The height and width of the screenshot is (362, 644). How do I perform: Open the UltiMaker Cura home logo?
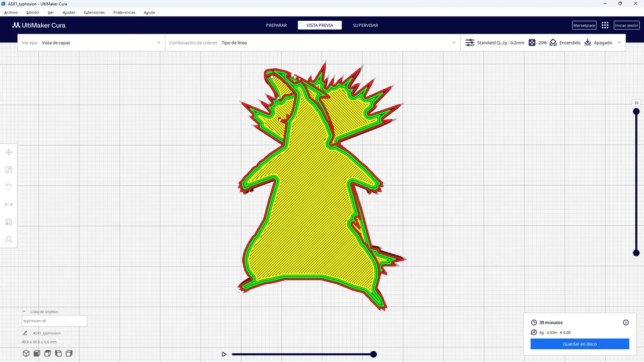click(x=38, y=25)
